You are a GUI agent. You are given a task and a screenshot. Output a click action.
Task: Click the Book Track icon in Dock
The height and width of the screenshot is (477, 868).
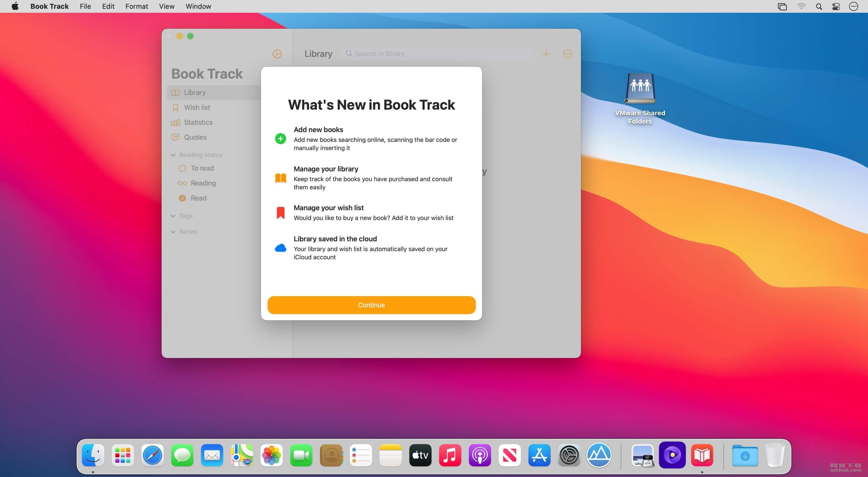(702, 455)
